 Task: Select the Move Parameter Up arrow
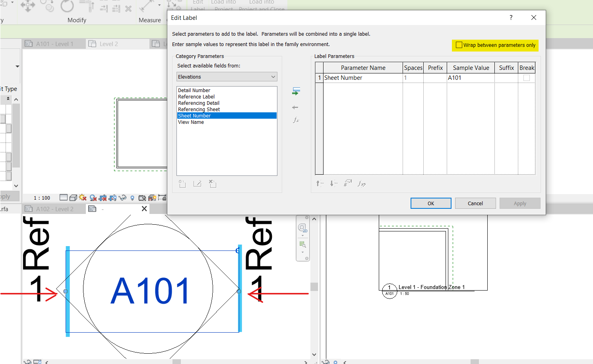tap(320, 183)
